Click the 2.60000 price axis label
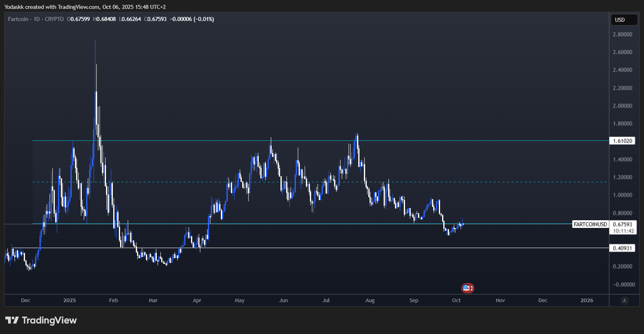The width and height of the screenshot is (644, 334). tap(623, 52)
